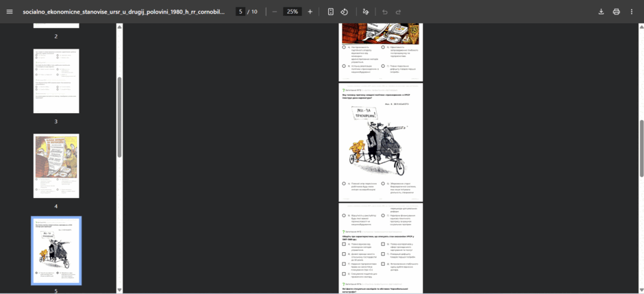Click main document scrollbar down arrow
The image size is (644, 294).
point(641,289)
